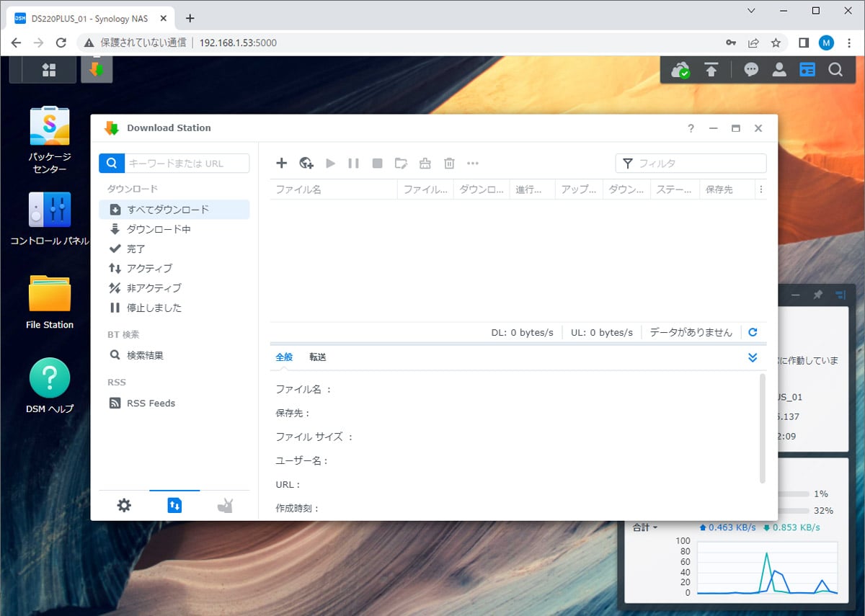Select 停止しました in the sidebar

point(174,308)
